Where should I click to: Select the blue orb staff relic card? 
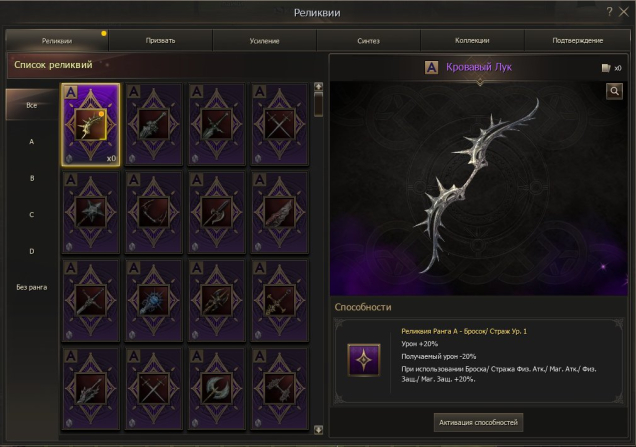[x=154, y=300]
